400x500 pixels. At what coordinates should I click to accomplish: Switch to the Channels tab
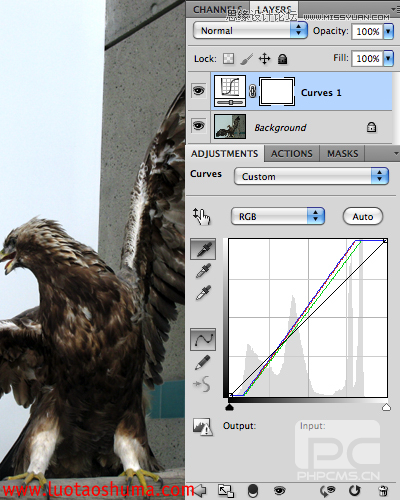(218, 9)
